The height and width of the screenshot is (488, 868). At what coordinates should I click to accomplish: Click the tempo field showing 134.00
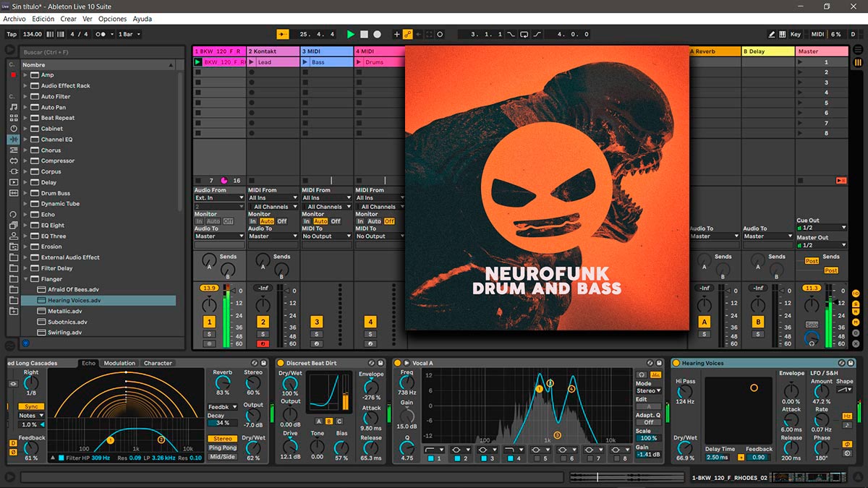click(33, 34)
